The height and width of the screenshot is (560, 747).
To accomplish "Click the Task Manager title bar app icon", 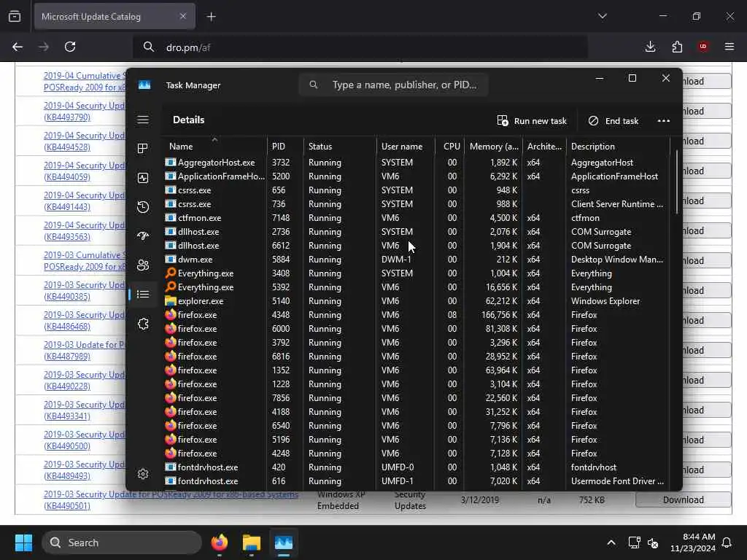I will (x=144, y=85).
